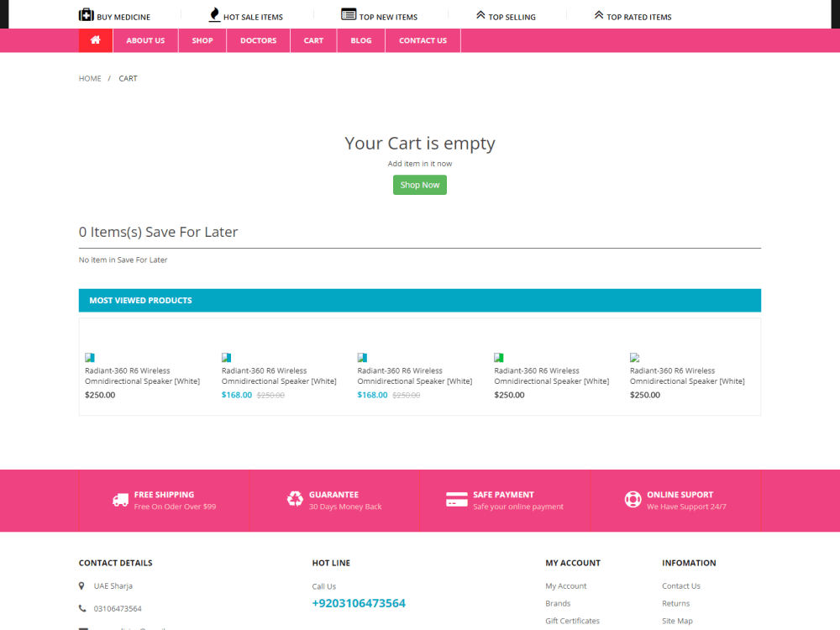Screen dimensions: 840x630
Task: Click the UAE Sharja address text
Action: pos(113,586)
